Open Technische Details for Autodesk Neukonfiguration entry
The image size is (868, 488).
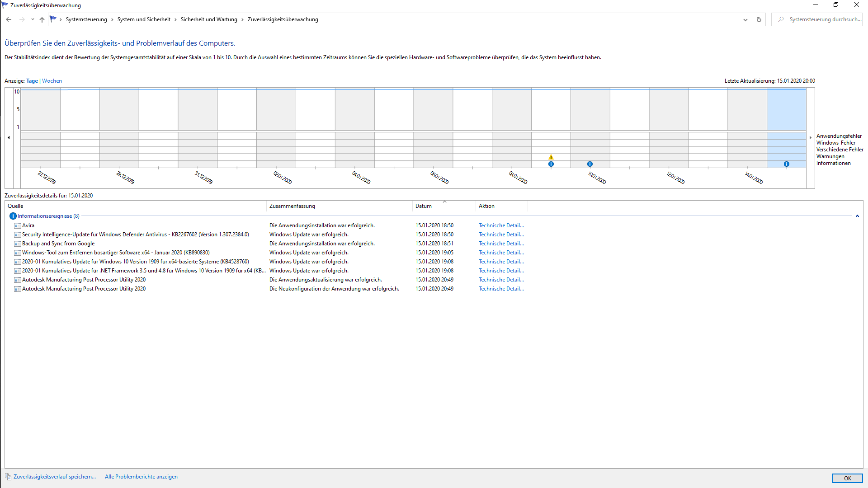(x=501, y=289)
